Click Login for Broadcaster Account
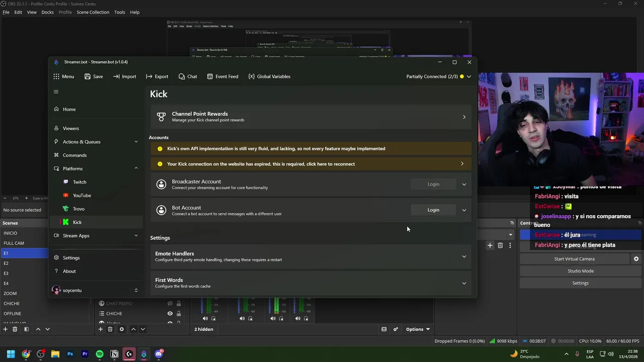 point(433,184)
